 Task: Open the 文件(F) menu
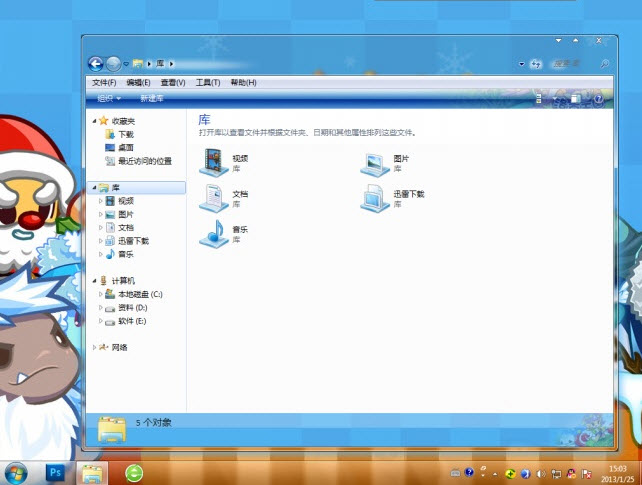click(x=104, y=82)
